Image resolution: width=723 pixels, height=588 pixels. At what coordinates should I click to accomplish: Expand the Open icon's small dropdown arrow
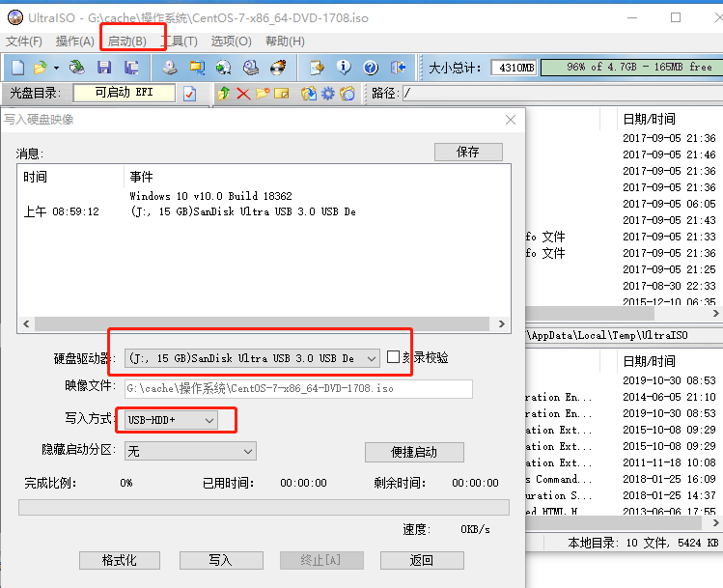pyautogui.click(x=56, y=68)
